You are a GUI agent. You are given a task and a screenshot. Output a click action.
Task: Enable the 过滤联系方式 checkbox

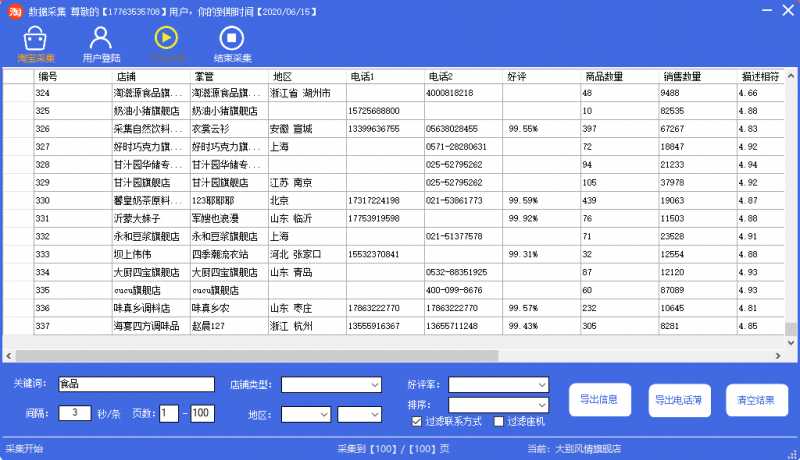(417, 422)
